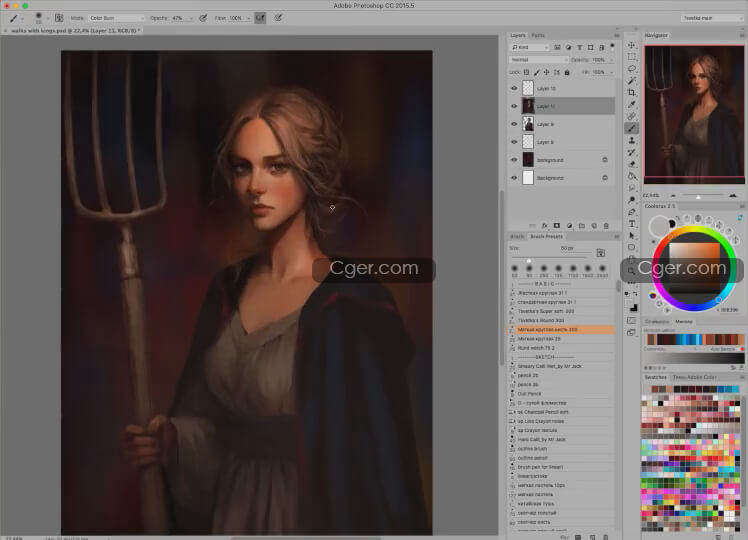The width and height of the screenshot is (748, 540).
Task: Create a new layer group
Action: 582,226
